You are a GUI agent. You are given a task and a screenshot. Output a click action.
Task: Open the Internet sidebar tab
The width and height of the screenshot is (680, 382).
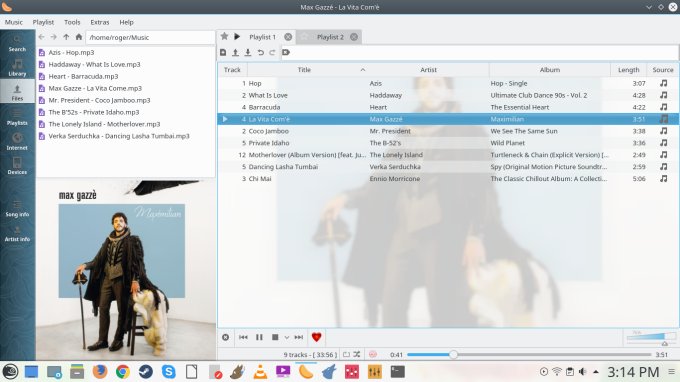17,142
